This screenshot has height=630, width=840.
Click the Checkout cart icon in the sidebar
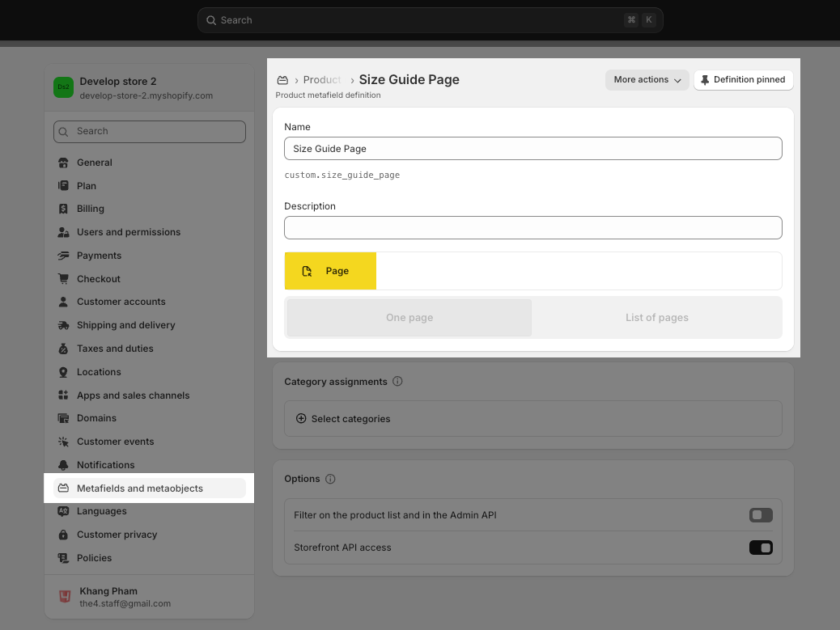pos(63,279)
